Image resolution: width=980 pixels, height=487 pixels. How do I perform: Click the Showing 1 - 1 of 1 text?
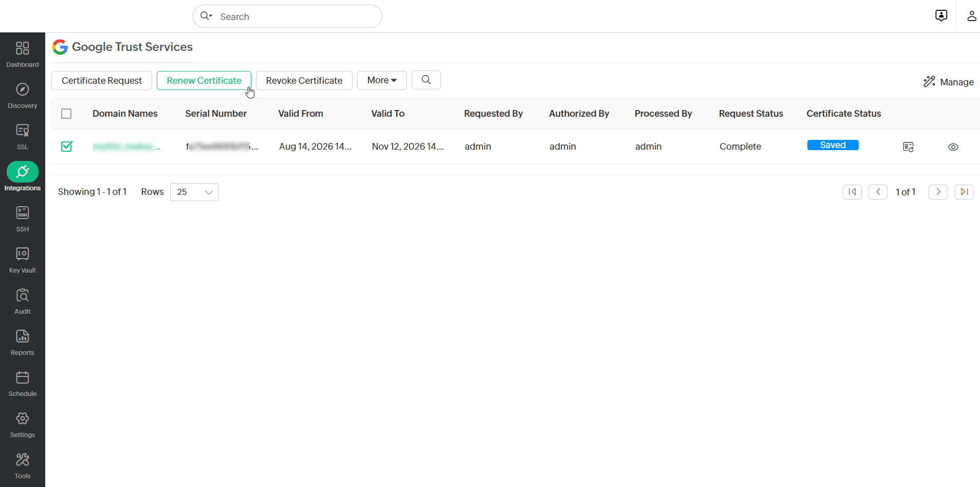[x=92, y=192]
